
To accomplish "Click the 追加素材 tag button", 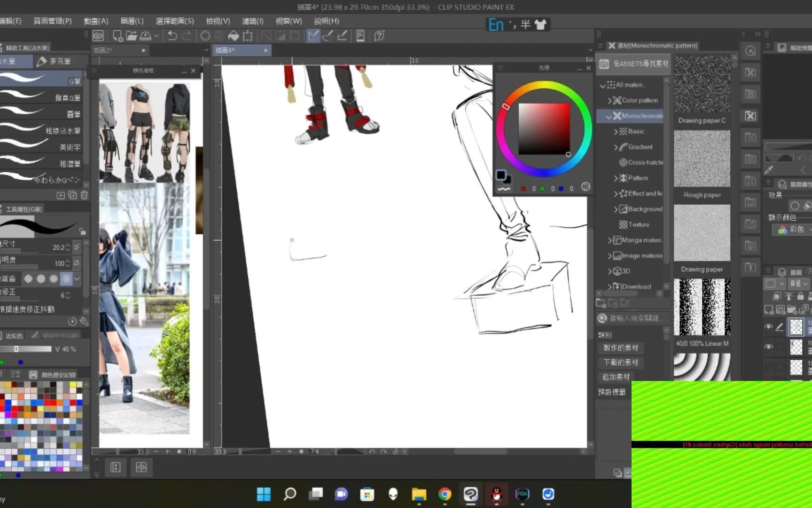I will (616, 377).
